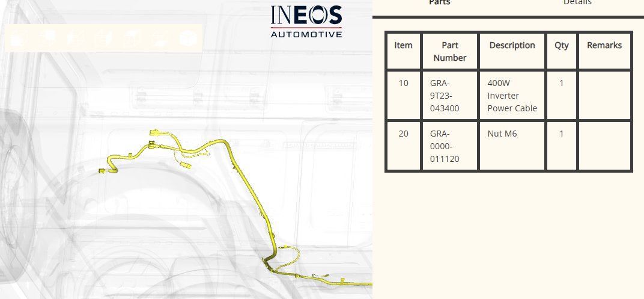Click the INEOS Automotive logo
Image resolution: width=644 pixels, height=299 pixels.
pyautogui.click(x=306, y=21)
